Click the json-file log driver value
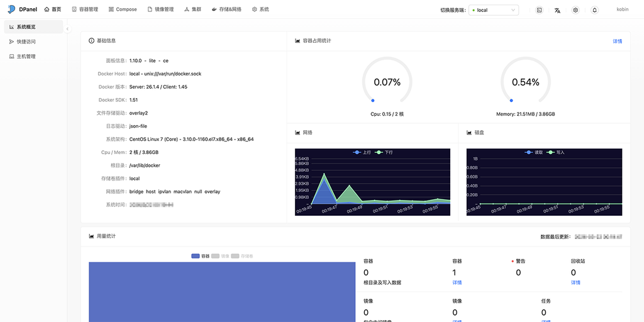This screenshot has width=644, height=322. tap(138, 126)
